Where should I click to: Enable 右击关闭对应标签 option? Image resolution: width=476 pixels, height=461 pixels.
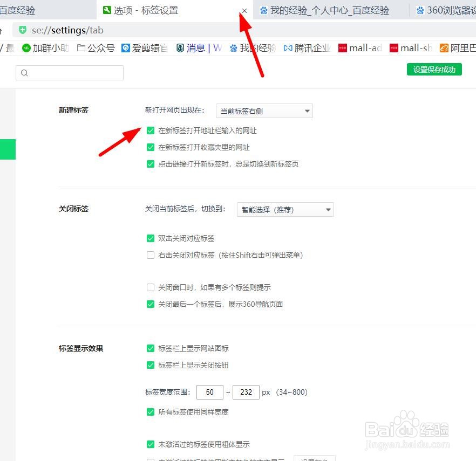[151, 255]
